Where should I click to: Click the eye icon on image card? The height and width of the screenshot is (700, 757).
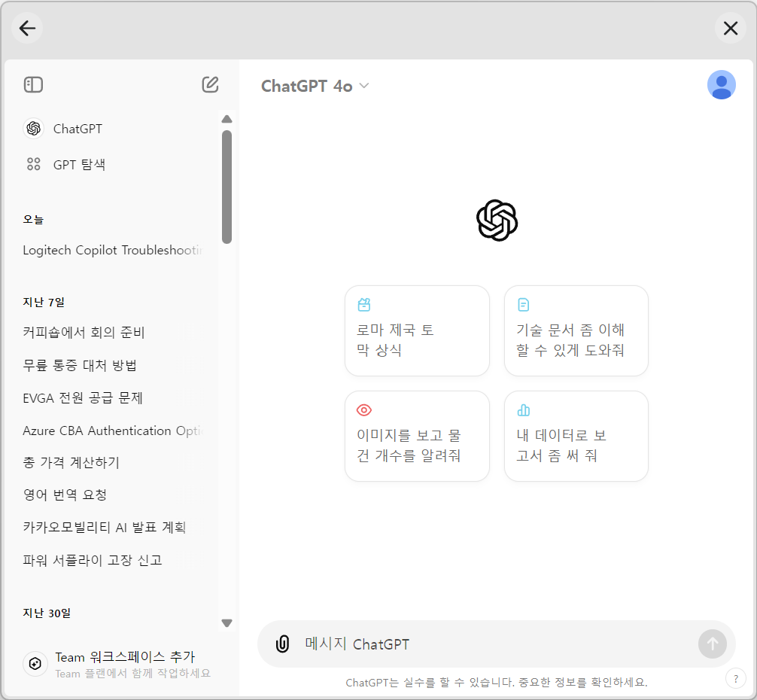(x=364, y=410)
